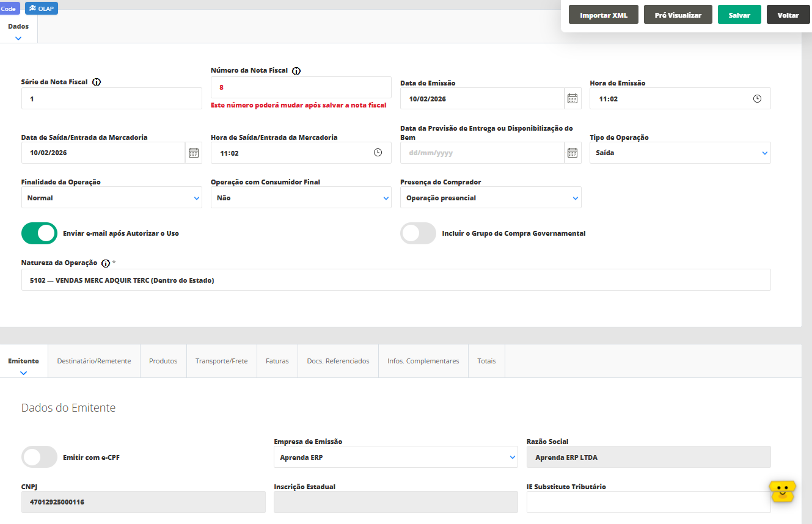Click the IE Substituto Tributário input field
This screenshot has height=524, width=812.
[648, 502]
